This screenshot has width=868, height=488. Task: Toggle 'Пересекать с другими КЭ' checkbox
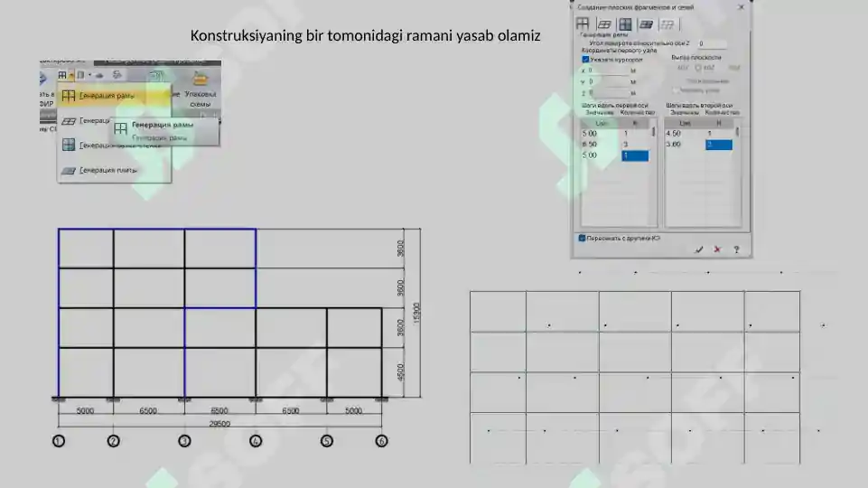point(582,239)
